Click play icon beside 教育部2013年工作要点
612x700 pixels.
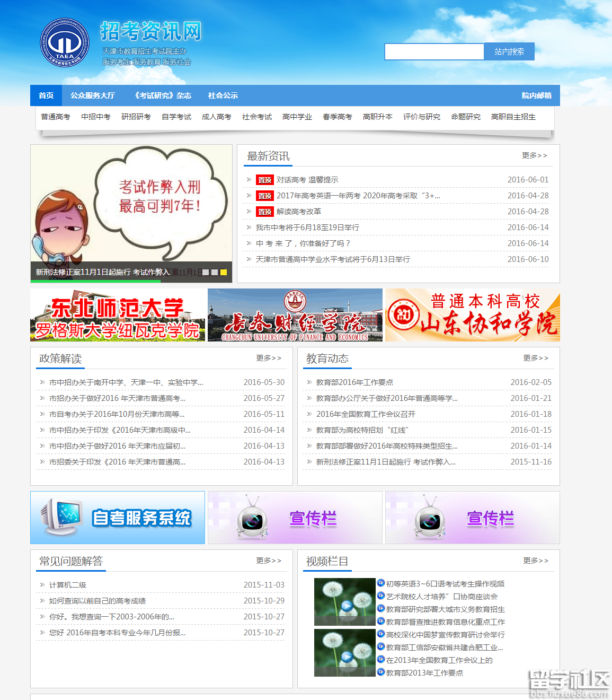(x=380, y=672)
